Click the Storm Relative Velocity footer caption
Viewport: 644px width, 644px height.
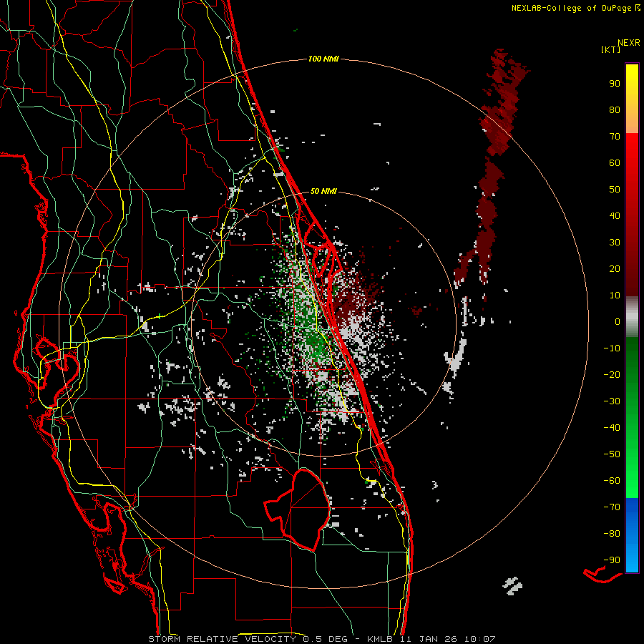pyautogui.click(x=321, y=639)
